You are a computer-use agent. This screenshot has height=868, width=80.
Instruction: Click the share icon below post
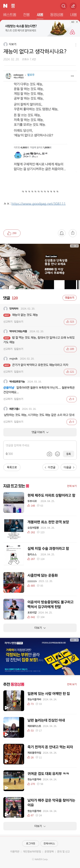click(73, 233)
